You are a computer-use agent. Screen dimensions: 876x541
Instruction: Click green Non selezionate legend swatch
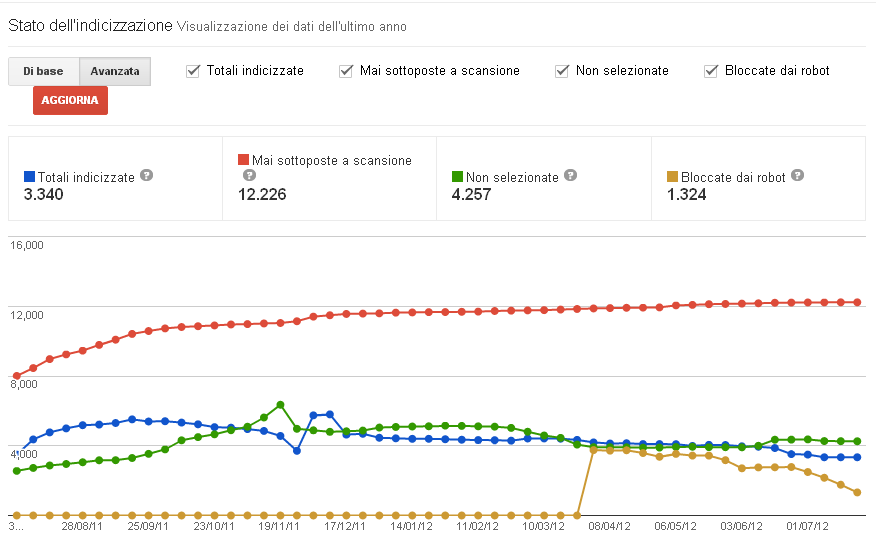click(x=458, y=177)
